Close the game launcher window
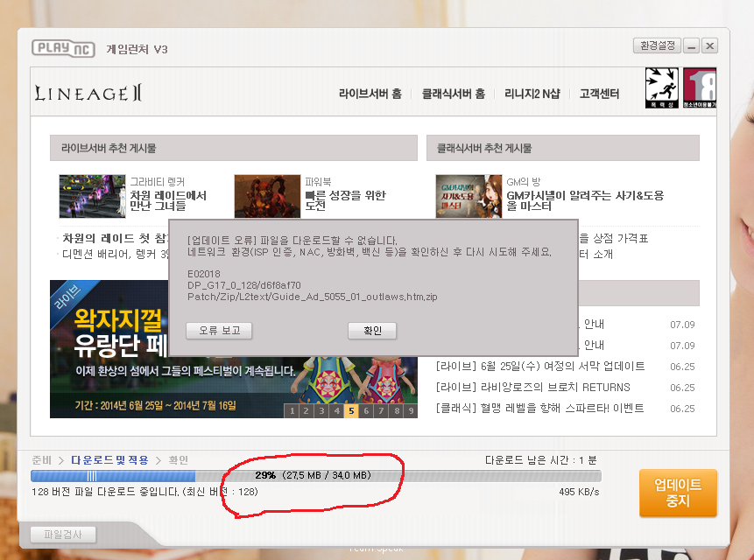 [x=709, y=45]
